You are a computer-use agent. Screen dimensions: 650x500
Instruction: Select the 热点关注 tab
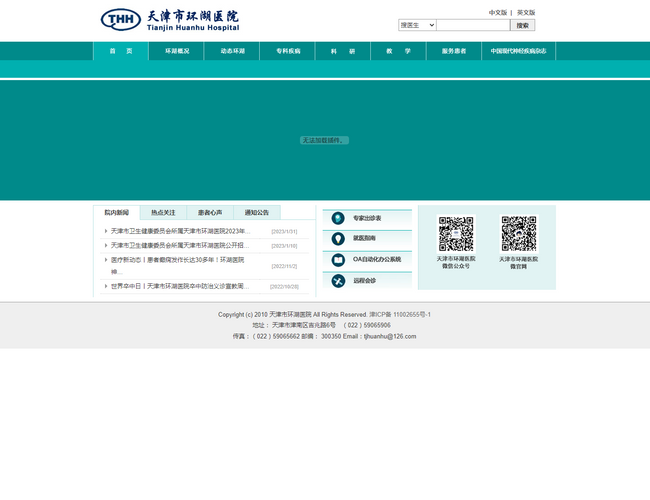[x=163, y=213]
